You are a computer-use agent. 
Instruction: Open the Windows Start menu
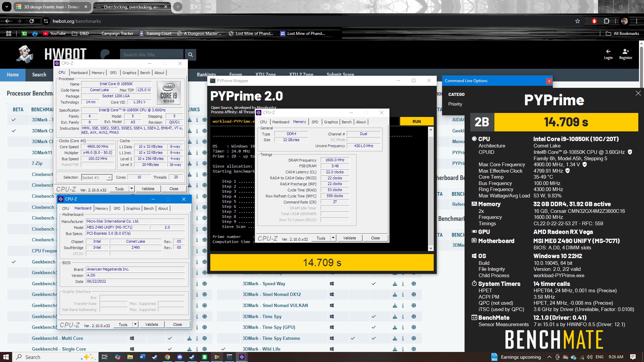coord(6,357)
